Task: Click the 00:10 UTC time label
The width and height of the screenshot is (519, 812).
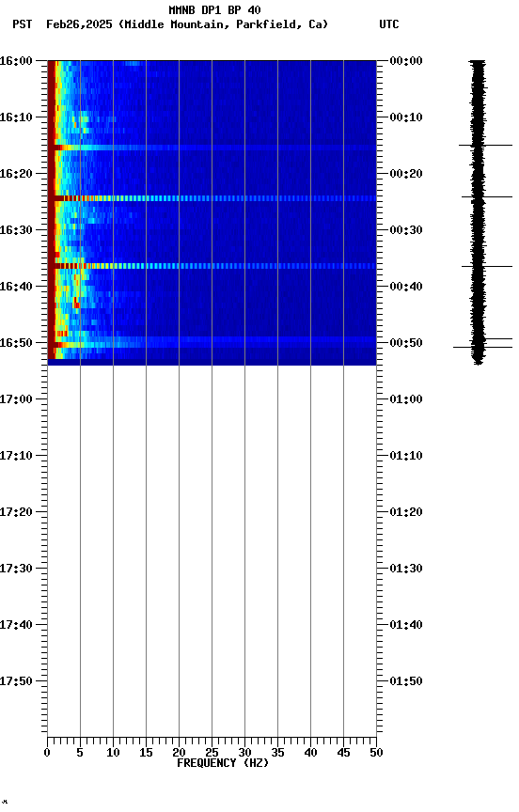Action: [x=406, y=117]
